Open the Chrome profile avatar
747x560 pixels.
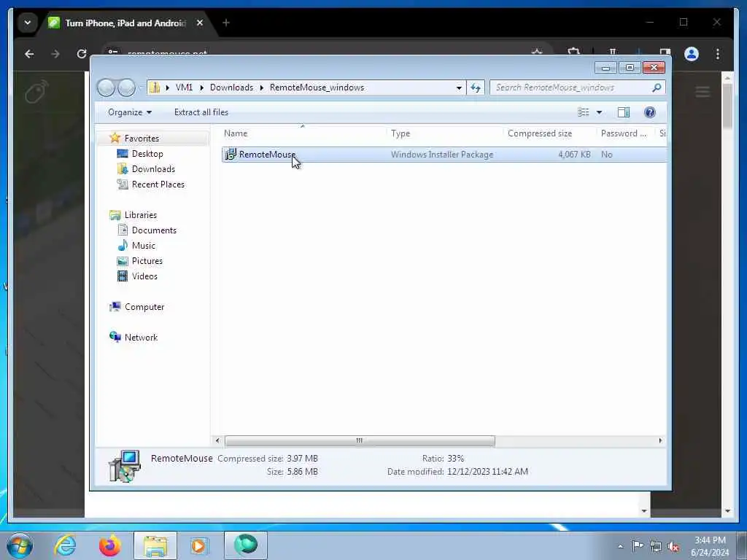point(692,54)
